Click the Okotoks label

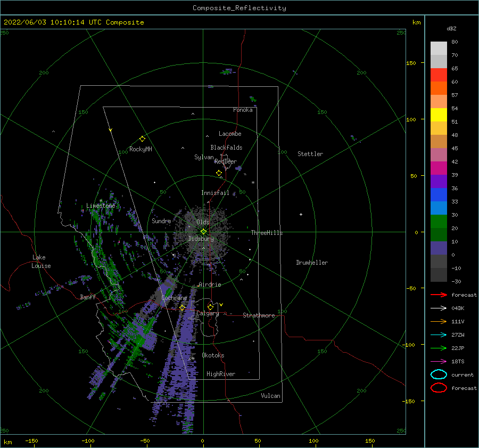tap(213, 355)
